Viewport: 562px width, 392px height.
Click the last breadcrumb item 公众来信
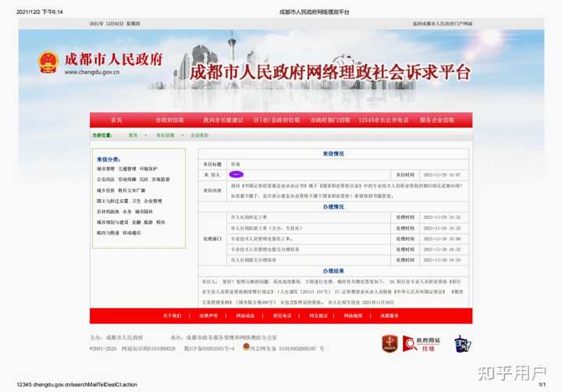[200, 135]
